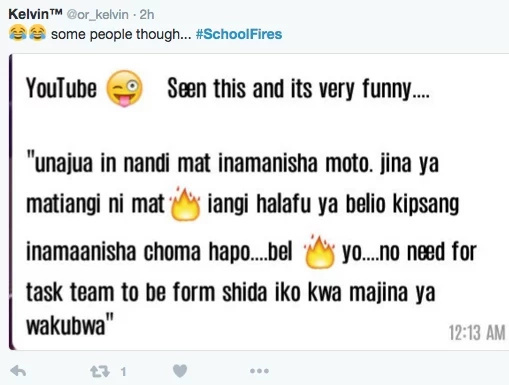Viewport: 509px width, 385px height.
Task: Like the tweet with the heart icon
Action: coord(180,371)
